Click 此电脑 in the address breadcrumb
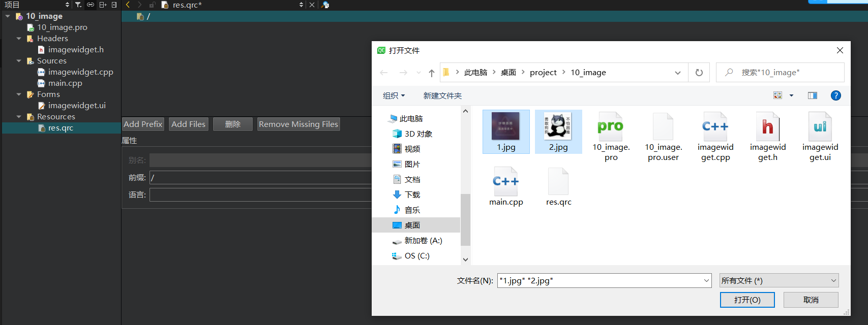 475,73
